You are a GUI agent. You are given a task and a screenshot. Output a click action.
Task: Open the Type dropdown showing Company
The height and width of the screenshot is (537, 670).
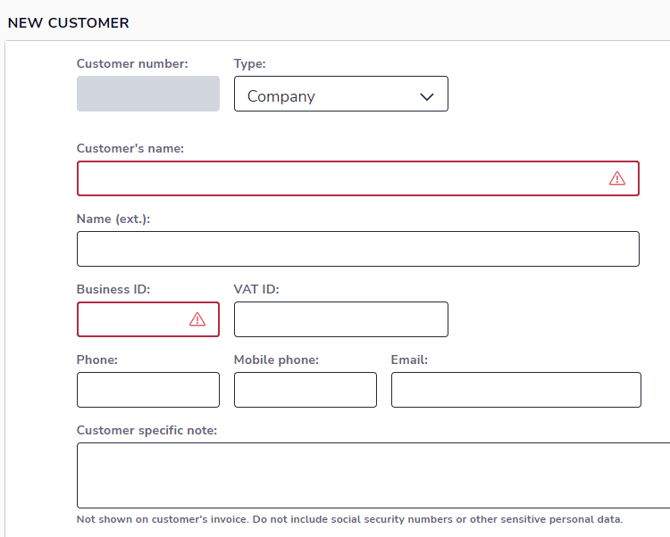pos(341,94)
